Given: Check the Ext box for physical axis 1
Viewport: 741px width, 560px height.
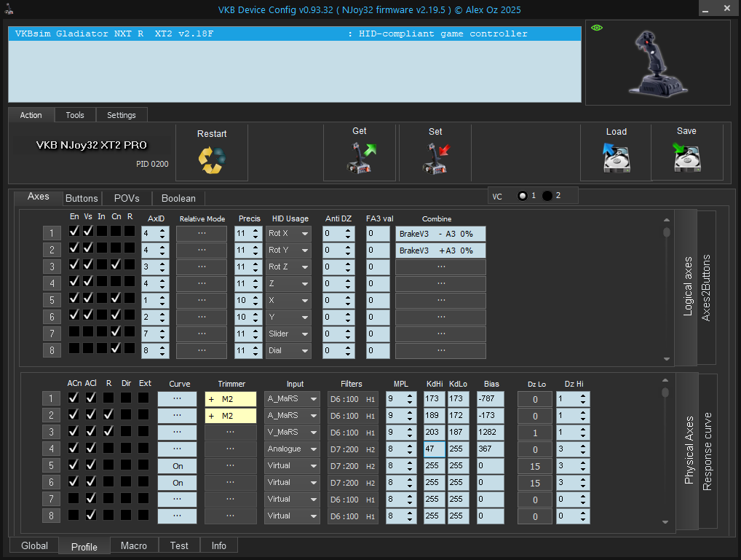Looking at the screenshot, I should coord(143,398).
